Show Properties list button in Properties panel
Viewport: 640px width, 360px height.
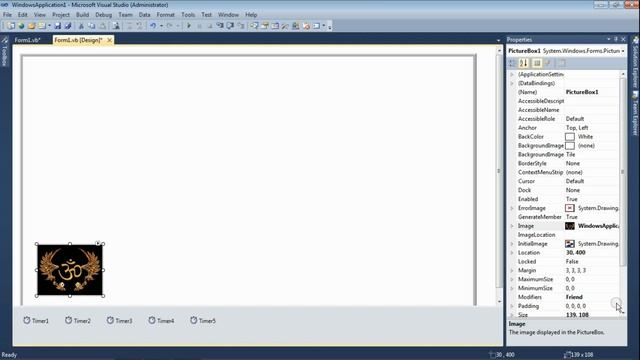[537, 63]
